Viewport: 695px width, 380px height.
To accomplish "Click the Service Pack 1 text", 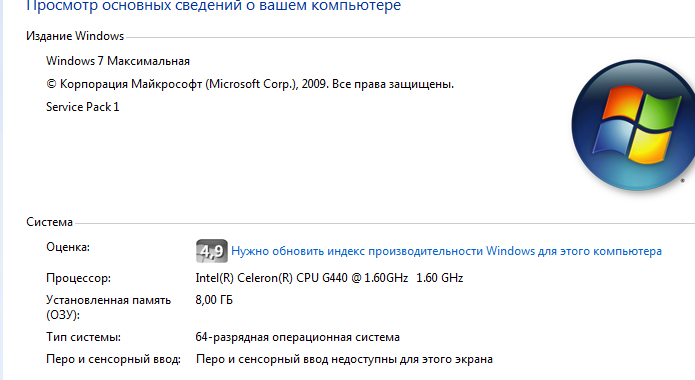I will click(x=82, y=107).
